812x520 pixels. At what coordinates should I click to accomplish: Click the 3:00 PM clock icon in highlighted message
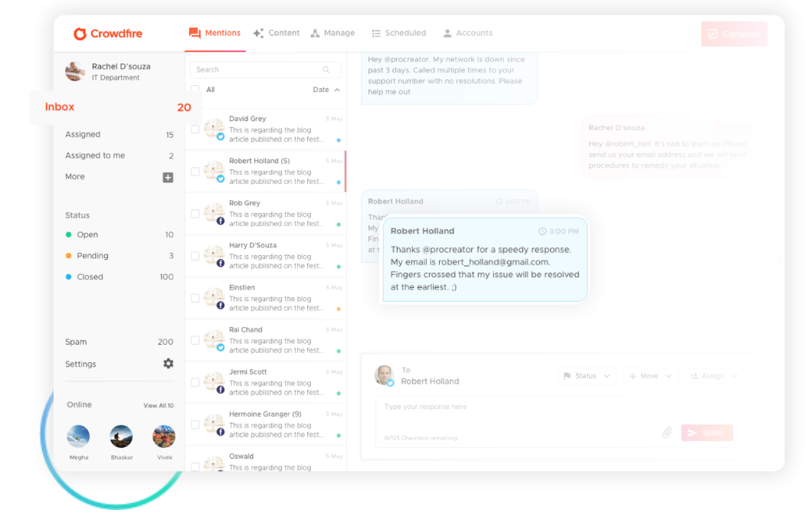click(542, 231)
